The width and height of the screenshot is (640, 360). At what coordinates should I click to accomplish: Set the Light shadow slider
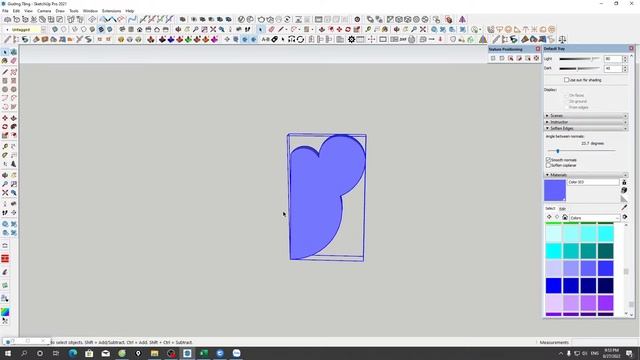[x=579, y=59]
